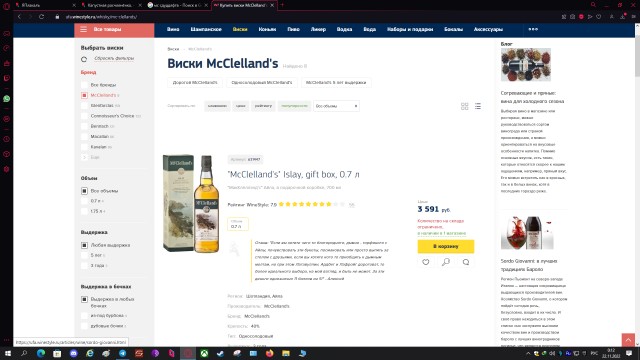Close the active Купить виски McClelland's tab
Screen dimensions: 640x360
click(x=272, y=5)
